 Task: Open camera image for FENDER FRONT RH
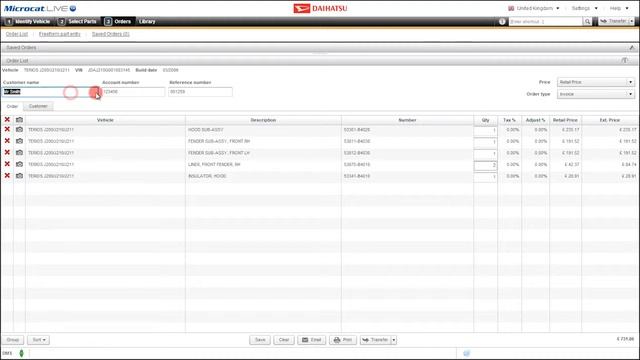[19, 141]
